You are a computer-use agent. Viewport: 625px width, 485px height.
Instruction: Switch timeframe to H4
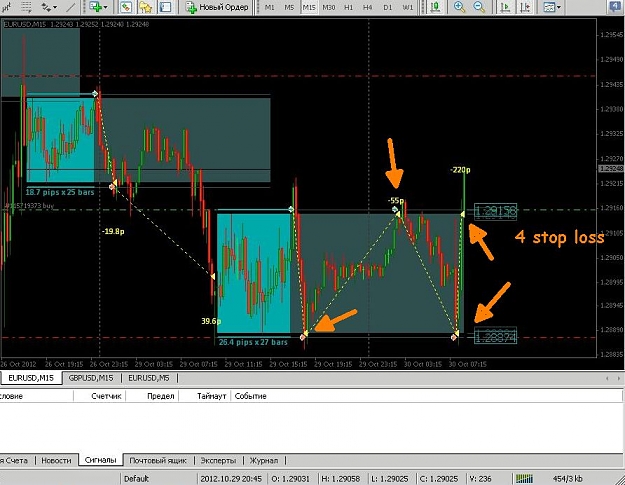click(368, 7)
